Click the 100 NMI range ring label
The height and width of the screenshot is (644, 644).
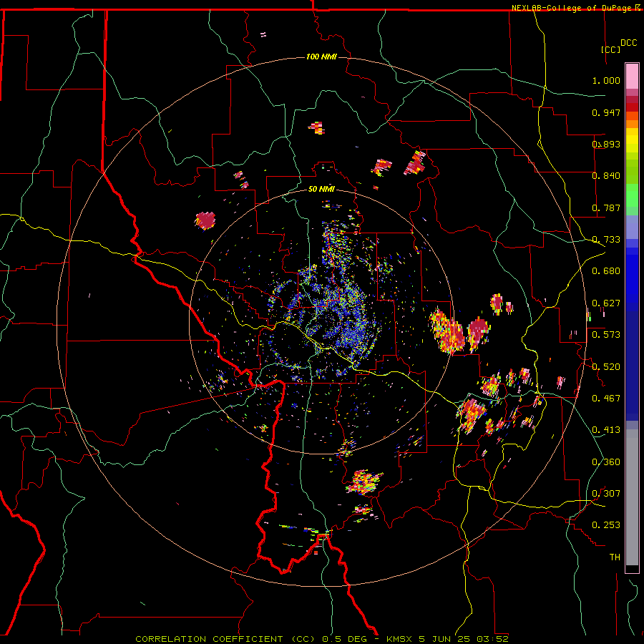pyautogui.click(x=321, y=57)
